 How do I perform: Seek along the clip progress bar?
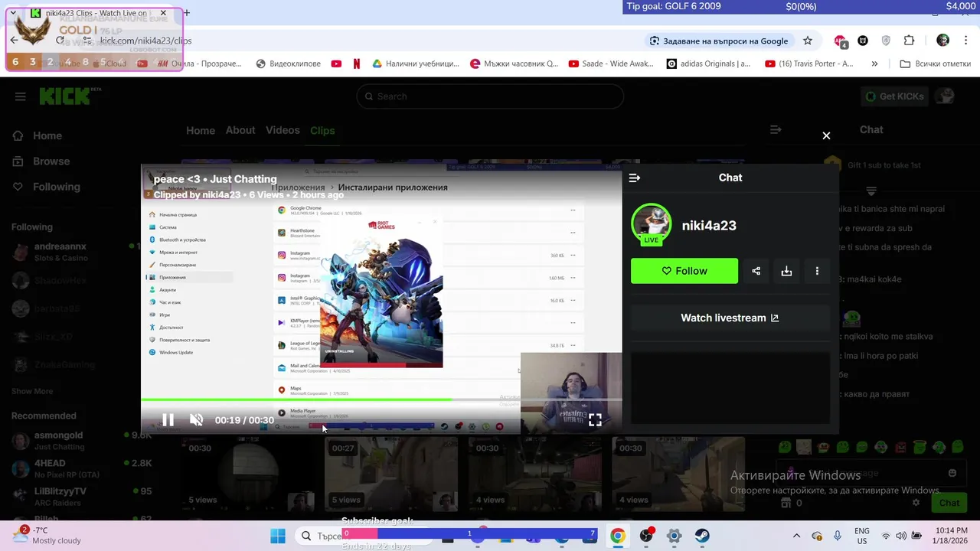381,399
